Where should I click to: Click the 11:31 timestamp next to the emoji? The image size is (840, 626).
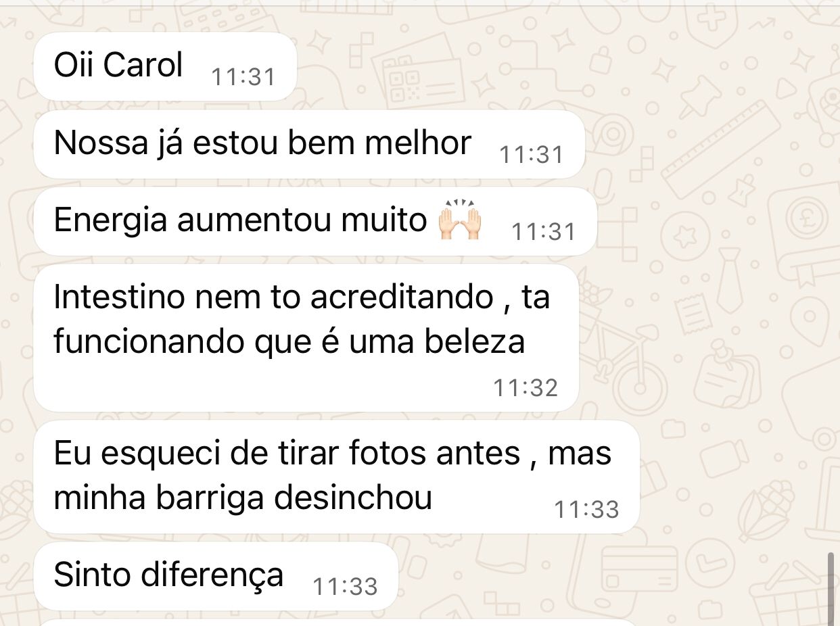(x=544, y=232)
